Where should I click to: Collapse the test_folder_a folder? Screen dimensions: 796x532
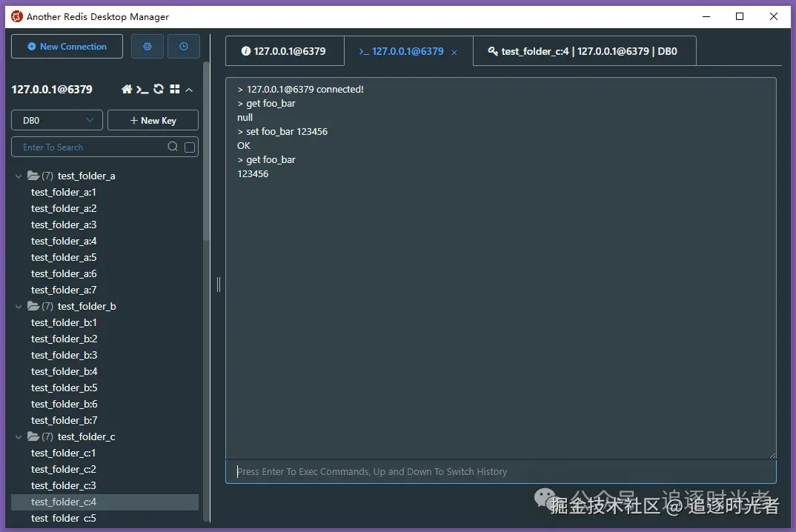pos(19,176)
